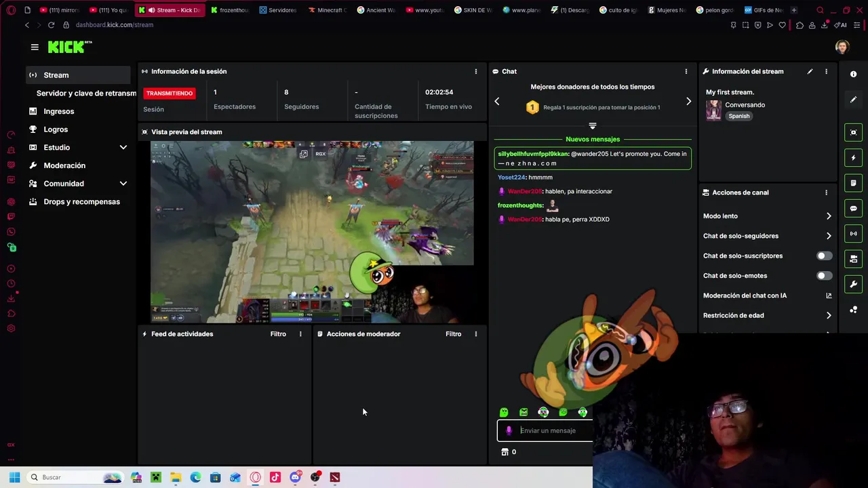Switch to the frozenthoughts browser tab

(230, 10)
